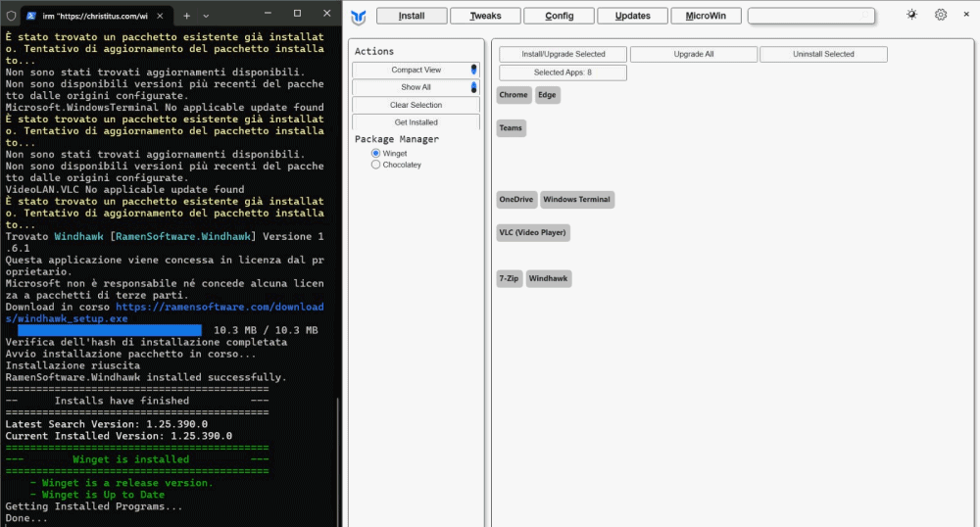Click Get Installed in Actions
Screen dimensions: 980x527
point(416,122)
